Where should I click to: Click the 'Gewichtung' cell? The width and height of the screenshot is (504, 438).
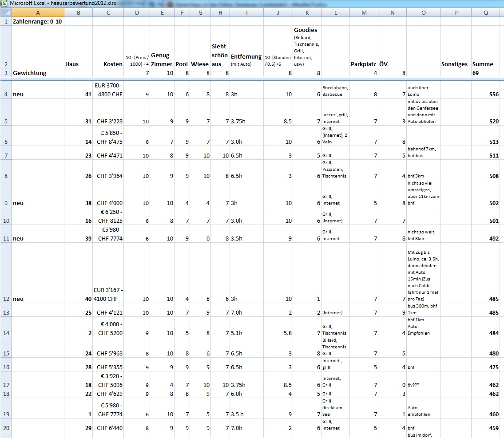click(38, 73)
